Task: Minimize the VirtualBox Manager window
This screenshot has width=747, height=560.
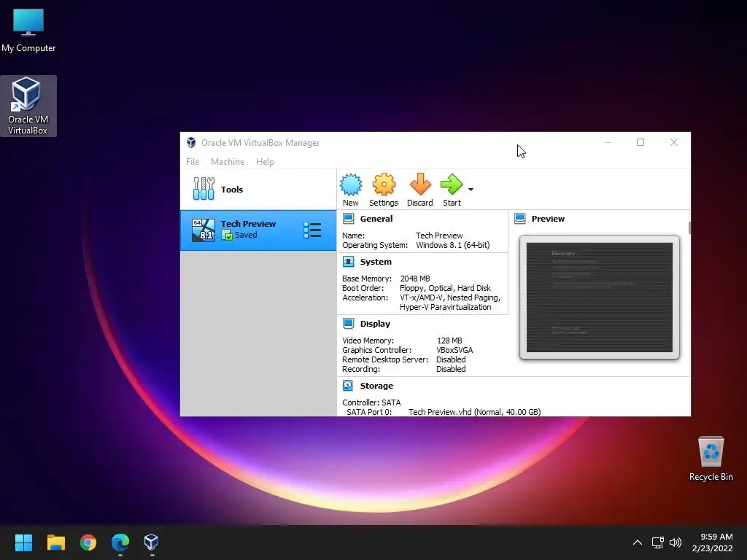Action: point(608,142)
